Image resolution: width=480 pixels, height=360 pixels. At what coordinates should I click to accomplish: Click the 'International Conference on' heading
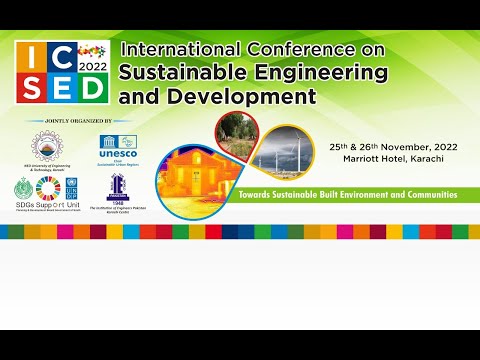[x=253, y=49]
